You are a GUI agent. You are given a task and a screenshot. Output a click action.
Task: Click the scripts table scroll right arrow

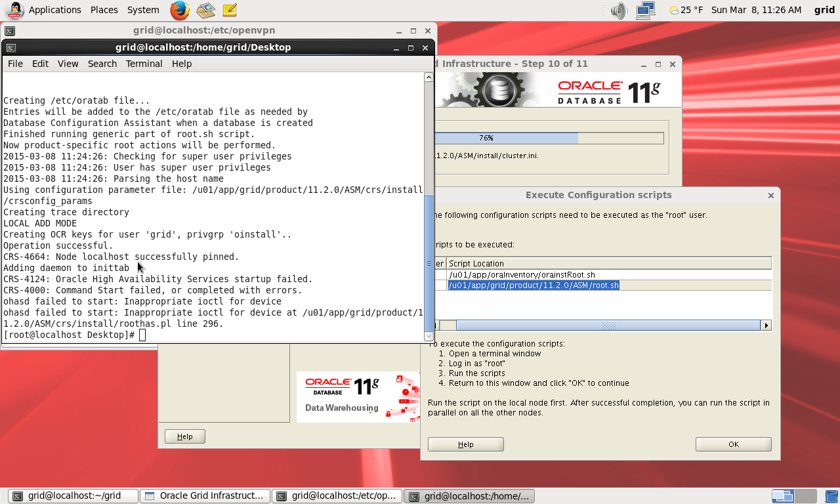[x=766, y=325]
